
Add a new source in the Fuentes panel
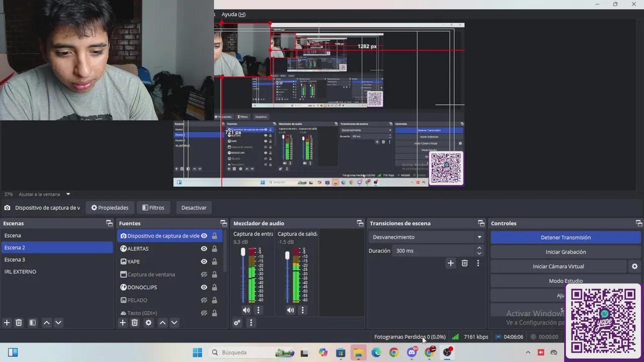(123, 323)
